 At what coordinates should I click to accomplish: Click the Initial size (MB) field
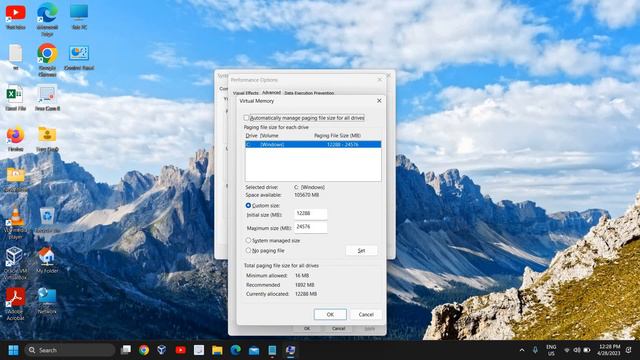(x=311, y=213)
